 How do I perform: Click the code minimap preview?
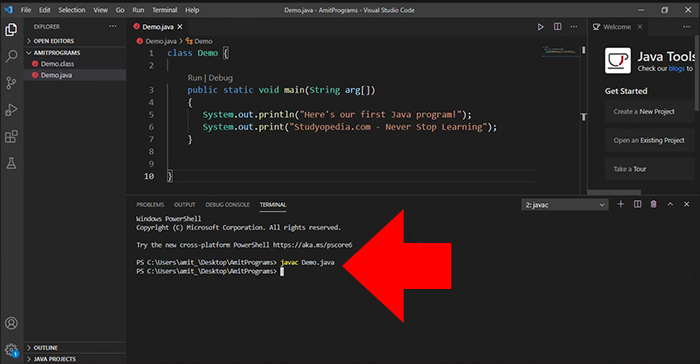coord(560,51)
